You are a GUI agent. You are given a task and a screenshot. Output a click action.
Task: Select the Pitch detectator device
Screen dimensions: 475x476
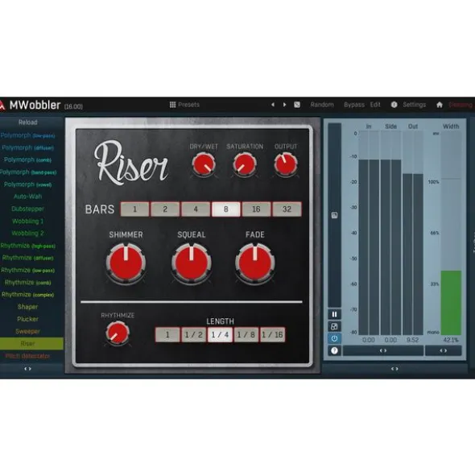click(28, 356)
